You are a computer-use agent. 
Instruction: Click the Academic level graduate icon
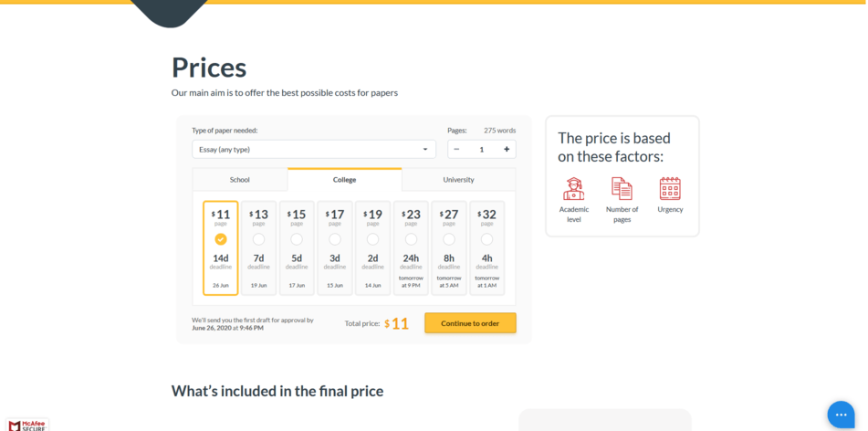tap(573, 189)
